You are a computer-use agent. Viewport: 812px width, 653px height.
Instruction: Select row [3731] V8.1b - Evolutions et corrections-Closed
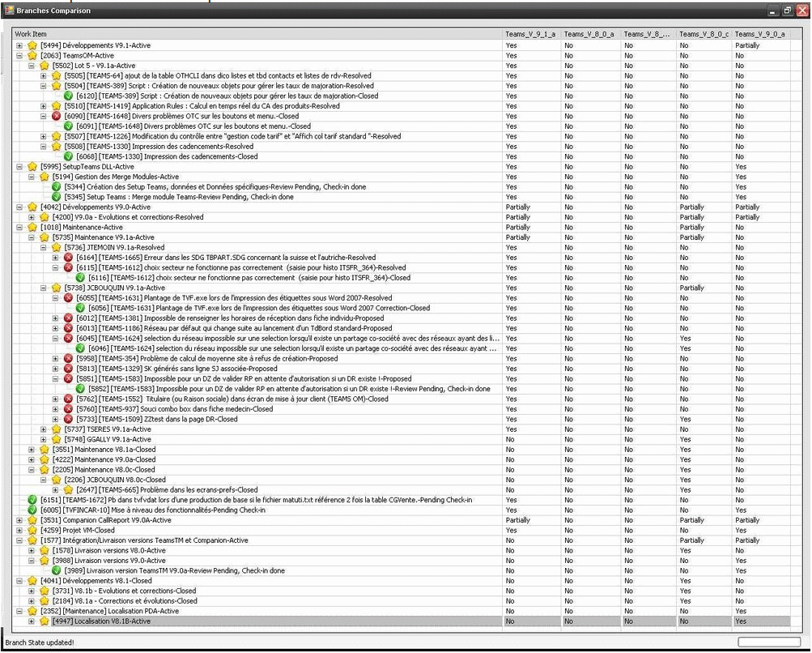point(402,591)
